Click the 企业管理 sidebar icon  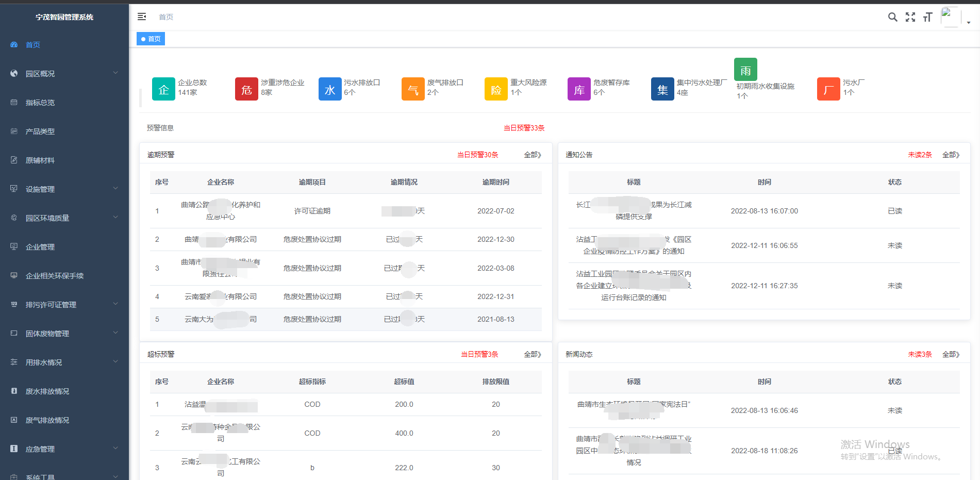click(x=14, y=247)
